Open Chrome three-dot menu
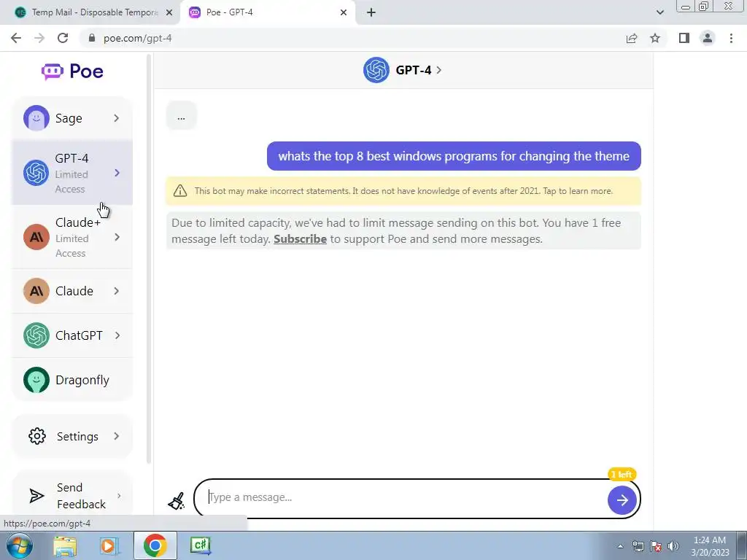 (x=731, y=38)
